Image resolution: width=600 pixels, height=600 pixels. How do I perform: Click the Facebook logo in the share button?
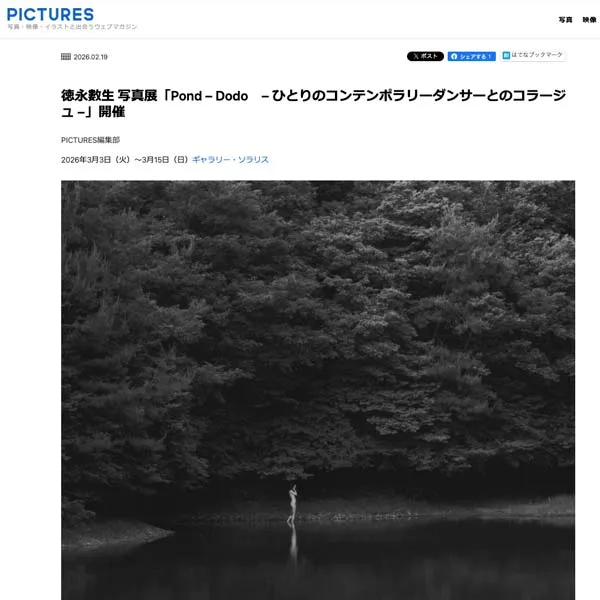454,56
